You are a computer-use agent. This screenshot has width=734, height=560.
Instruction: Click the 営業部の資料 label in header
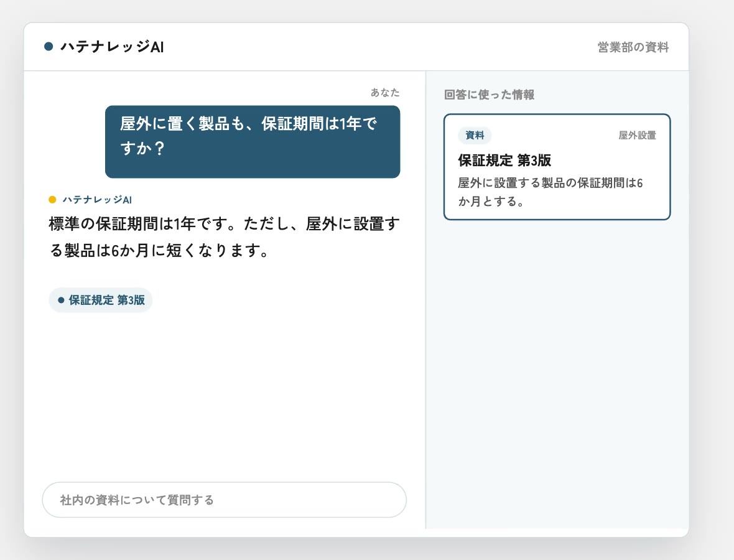pyautogui.click(x=633, y=47)
